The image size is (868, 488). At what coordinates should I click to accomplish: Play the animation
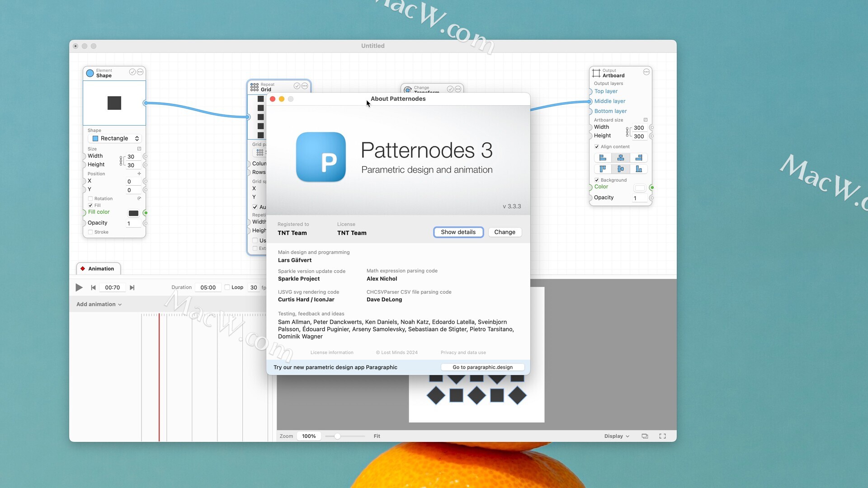pyautogui.click(x=79, y=287)
